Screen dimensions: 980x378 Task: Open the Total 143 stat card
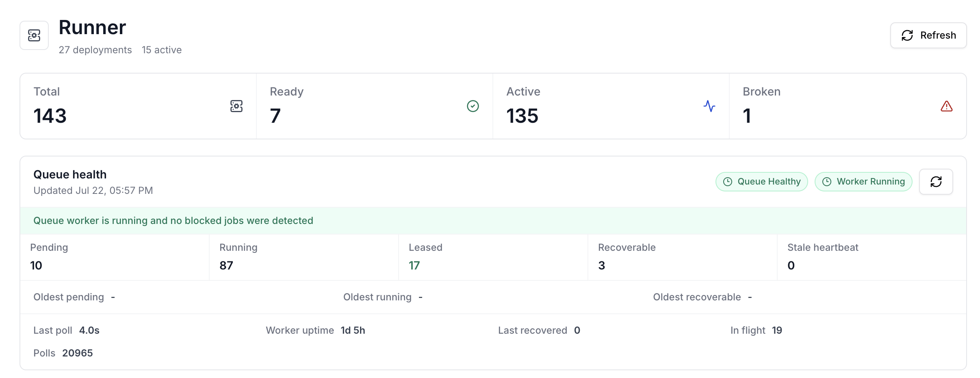pyautogui.click(x=138, y=106)
